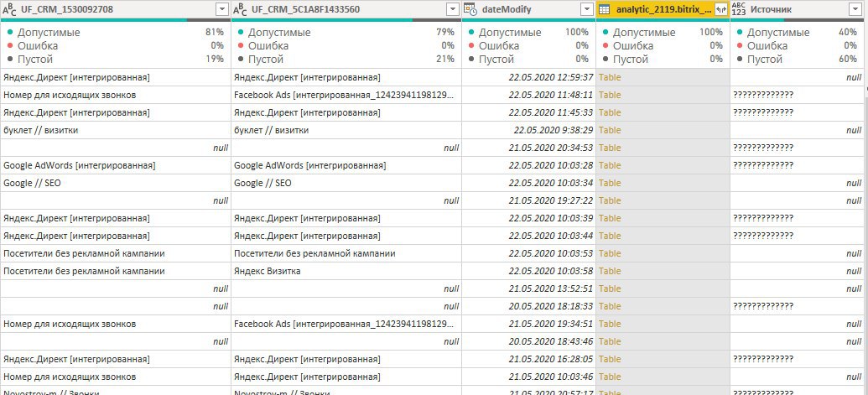Open filter dropdown for dateModify column
The image size is (868, 395).
[587, 9]
